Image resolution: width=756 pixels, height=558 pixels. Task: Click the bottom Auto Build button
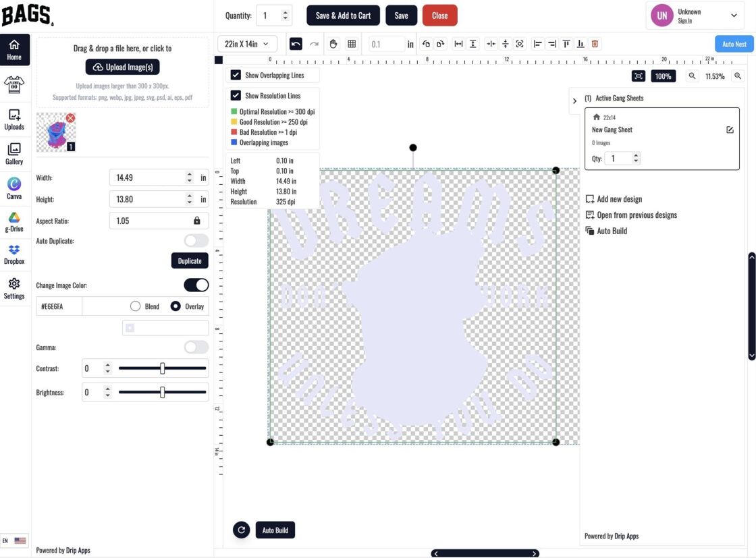275,530
